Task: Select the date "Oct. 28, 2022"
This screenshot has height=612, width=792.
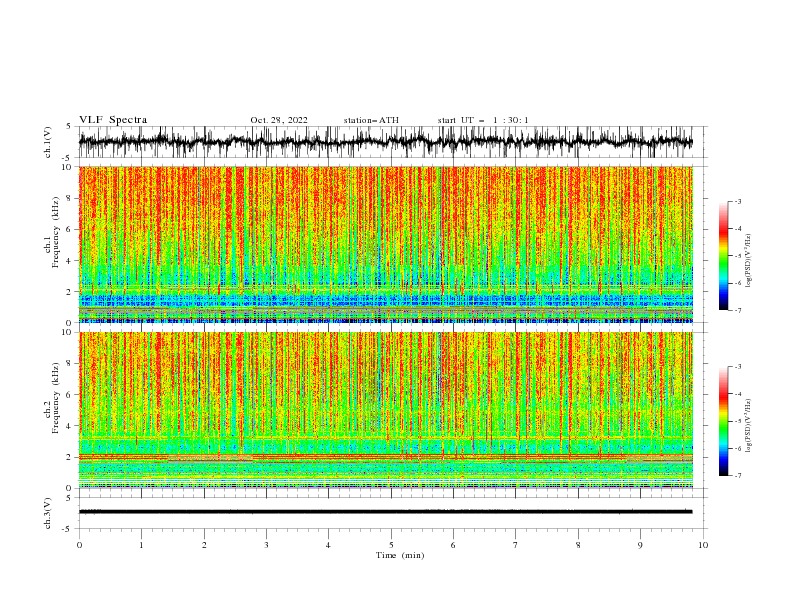Action: 279,120
